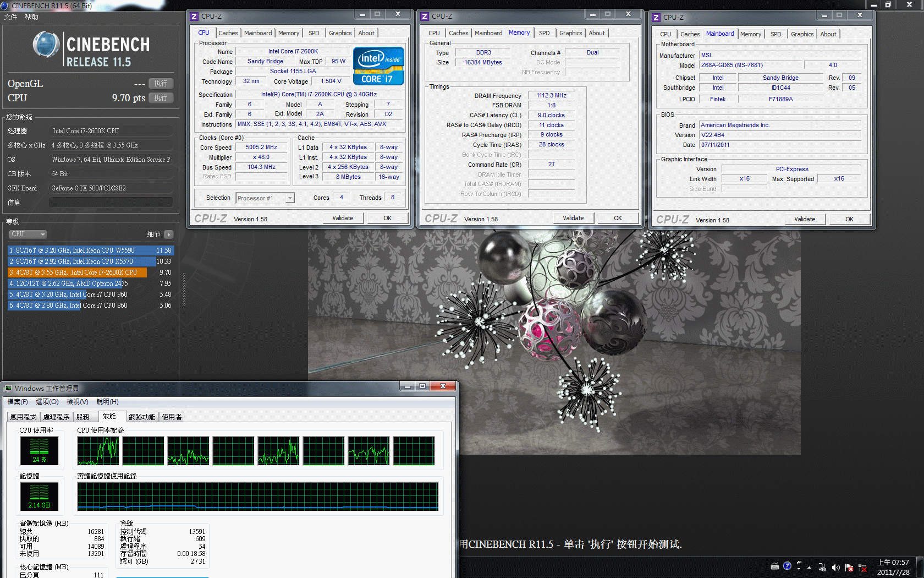Open 檔案(F) menu in Task Manager
The image size is (924, 578).
pyautogui.click(x=18, y=402)
